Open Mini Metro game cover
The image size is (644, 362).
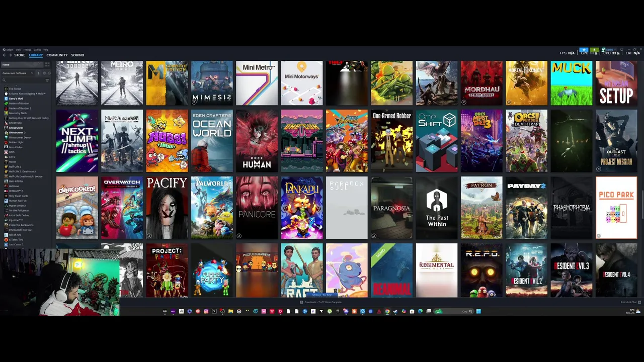coord(257,83)
